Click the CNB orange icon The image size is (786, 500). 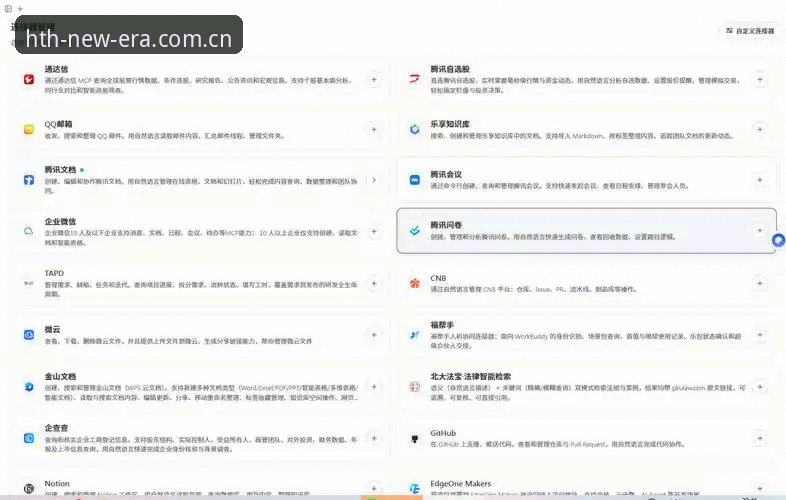pos(415,283)
